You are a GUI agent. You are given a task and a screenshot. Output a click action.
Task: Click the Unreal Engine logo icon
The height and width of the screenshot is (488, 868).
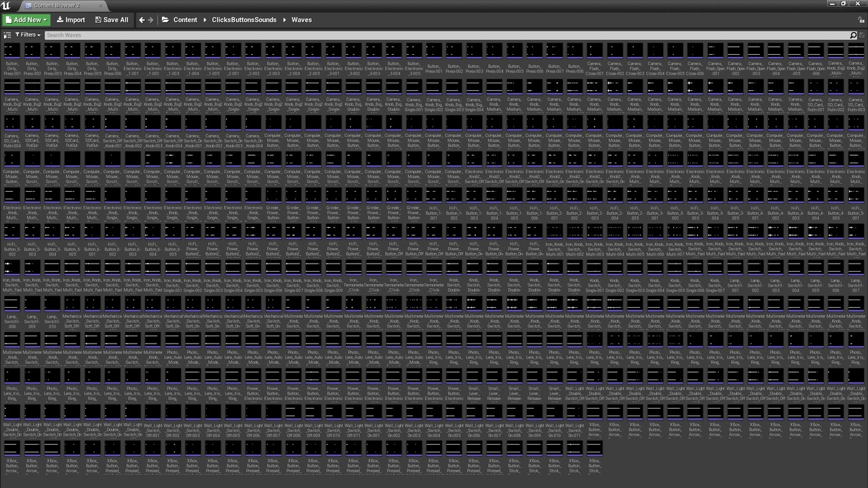coord(6,5)
